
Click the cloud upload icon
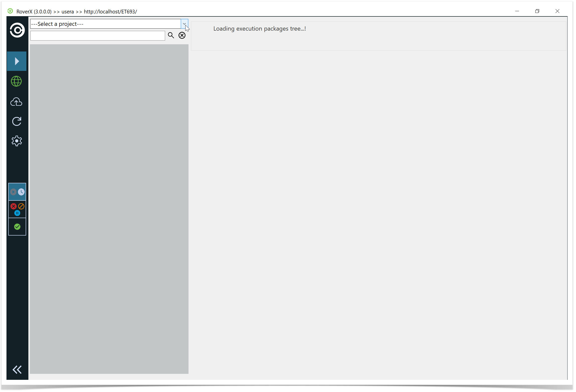point(16,102)
